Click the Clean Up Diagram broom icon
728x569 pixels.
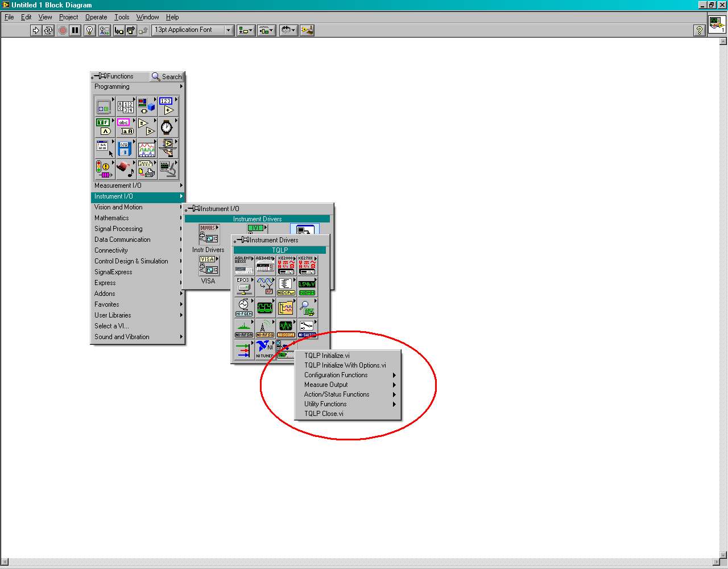coord(307,30)
